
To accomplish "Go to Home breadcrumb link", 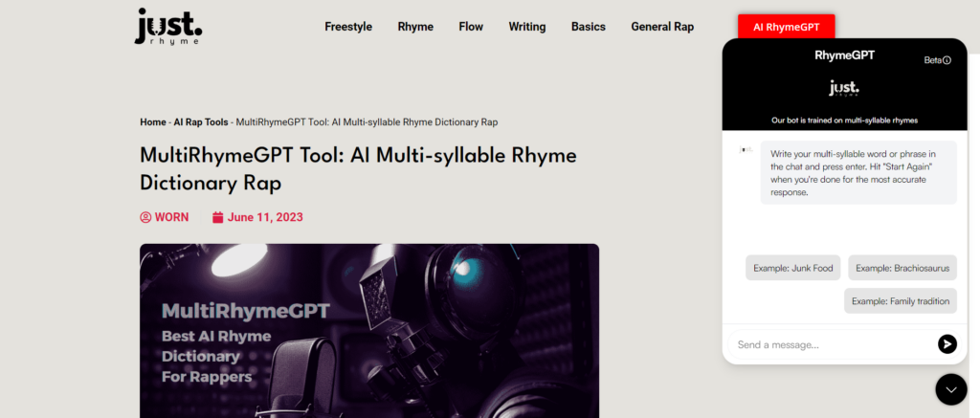I will click(x=152, y=122).
